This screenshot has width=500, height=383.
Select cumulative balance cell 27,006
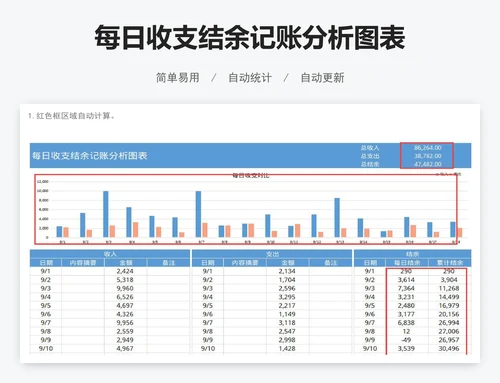[449, 331]
